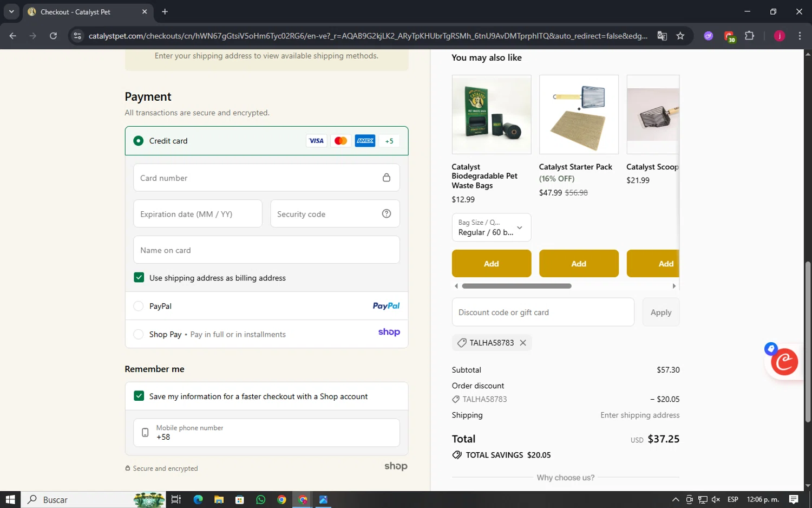The width and height of the screenshot is (812, 508).
Task: Open File Explorer from taskbar
Action: click(219, 499)
